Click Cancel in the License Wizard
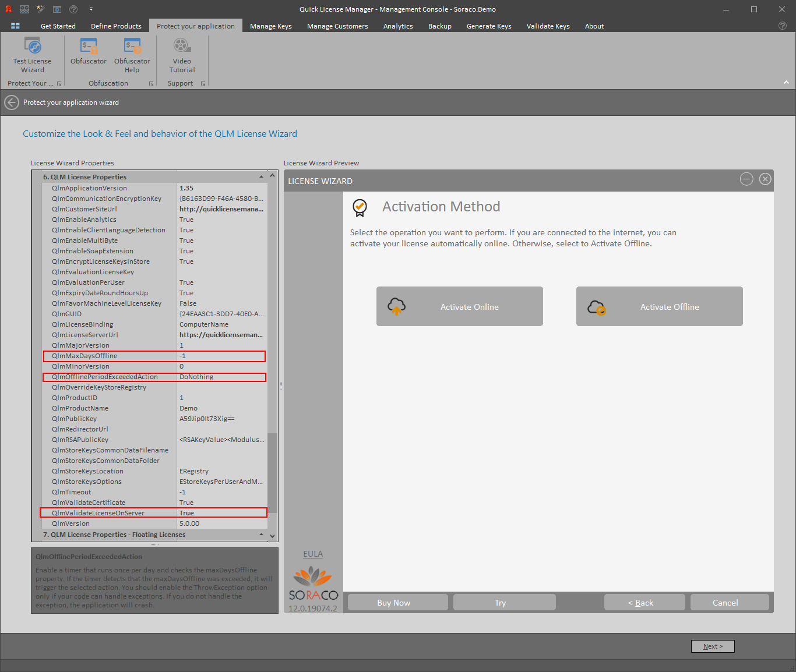Viewport: 796px width, 672px height. pos(730,602)
